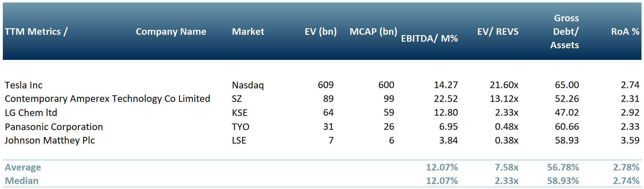
Task: Click the Gross Debt/ Assets header
Action: click(x=566, y=32)
